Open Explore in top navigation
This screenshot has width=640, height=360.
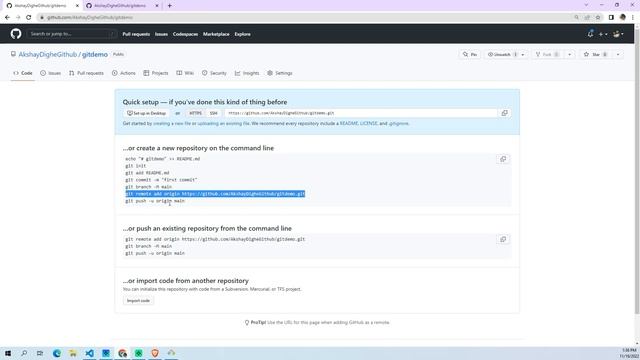(x=242, y=34)
